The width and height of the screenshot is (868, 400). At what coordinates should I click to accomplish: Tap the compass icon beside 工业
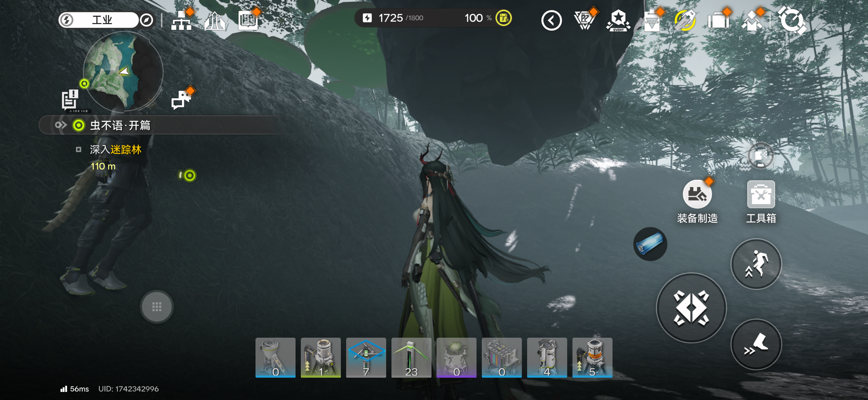coord(147,20)
